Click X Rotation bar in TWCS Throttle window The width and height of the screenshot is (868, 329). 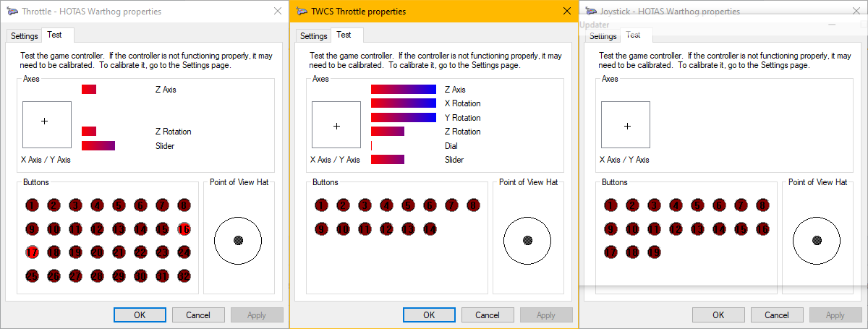coord(404,103)
